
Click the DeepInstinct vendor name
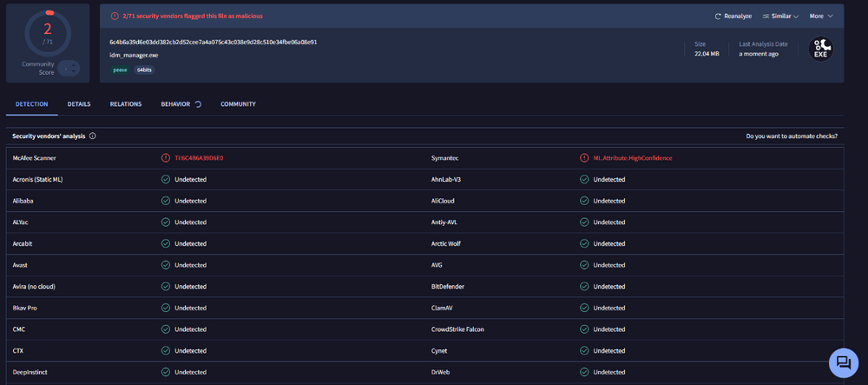coord(30,372)
